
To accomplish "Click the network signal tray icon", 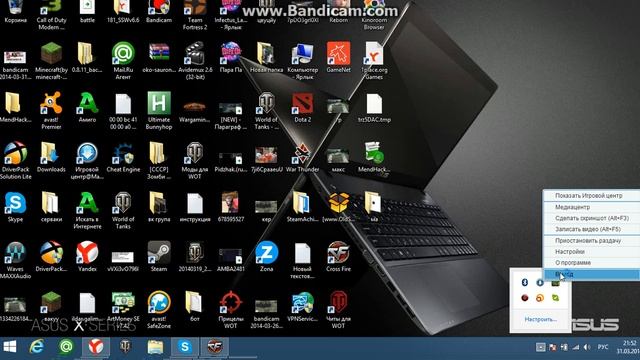I will (576, 347).
